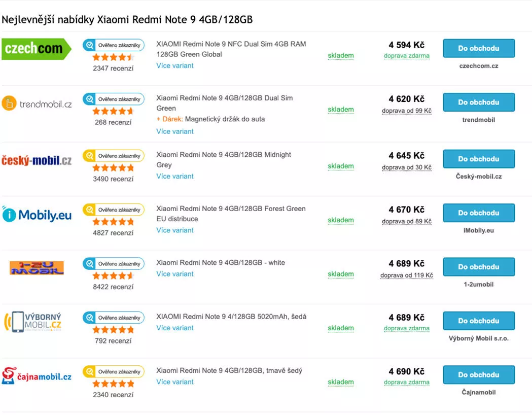Click 'doprava od 99 Kč' shipping info
Viewport: 532px width, 415px height.
(x=406, y=111)
